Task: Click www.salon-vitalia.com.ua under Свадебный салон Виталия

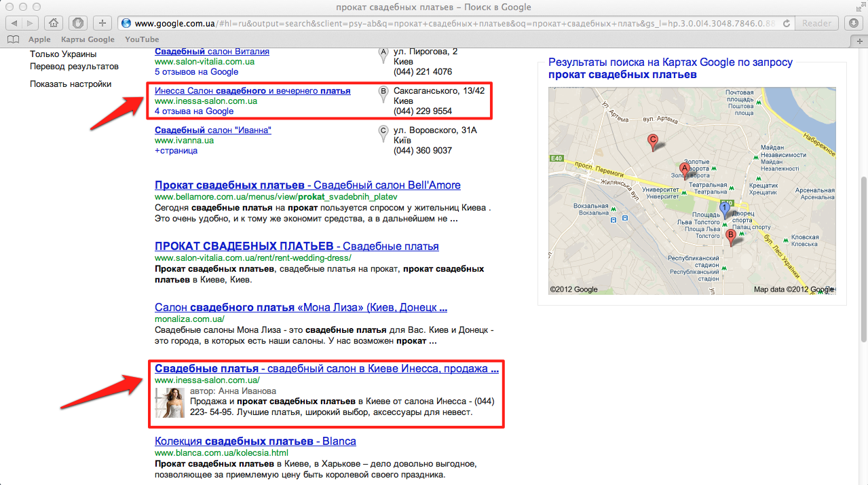Action: click(x=204, y=62)
